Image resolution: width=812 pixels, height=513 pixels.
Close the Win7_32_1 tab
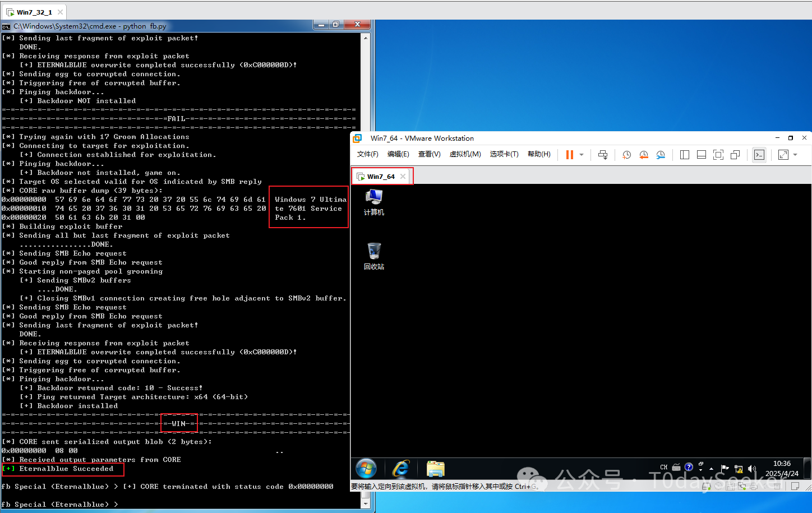(60, 12)
